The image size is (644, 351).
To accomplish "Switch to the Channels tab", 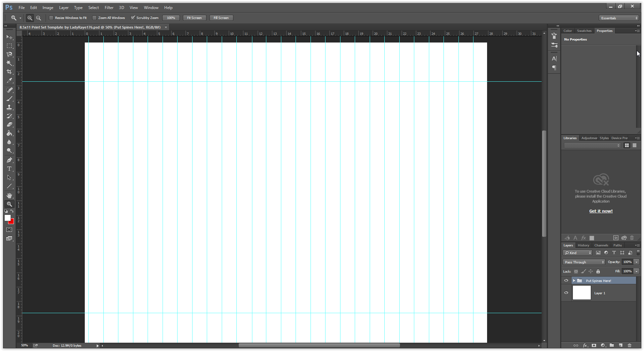I will (x=601, y=245).
